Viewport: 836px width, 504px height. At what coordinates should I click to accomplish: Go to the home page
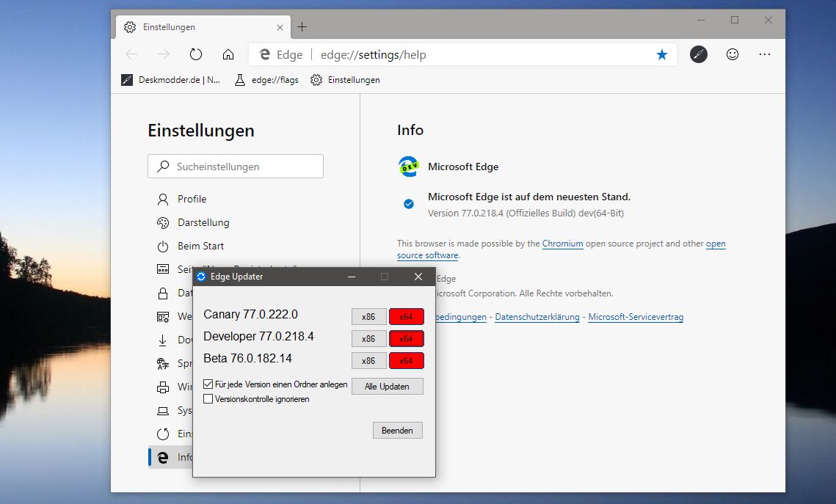228,54
